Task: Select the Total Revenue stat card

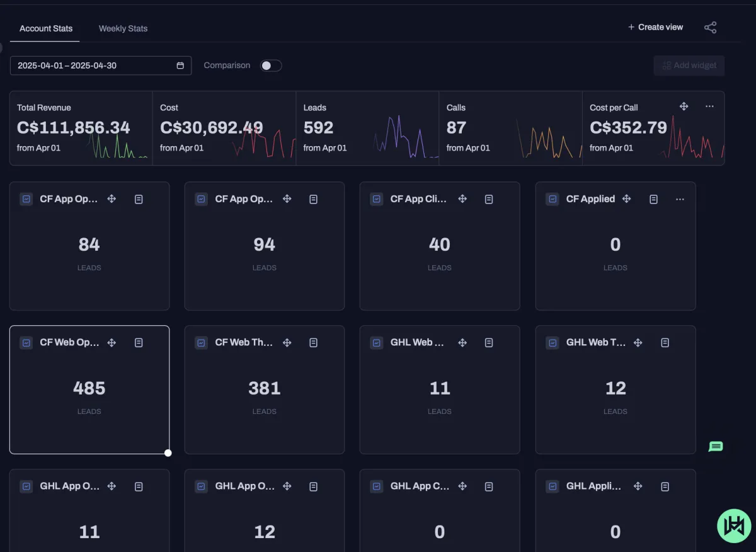Action: [x=81, y=128]
